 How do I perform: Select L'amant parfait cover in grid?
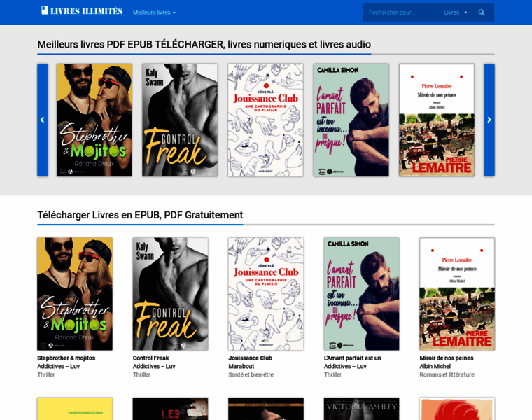361,294
